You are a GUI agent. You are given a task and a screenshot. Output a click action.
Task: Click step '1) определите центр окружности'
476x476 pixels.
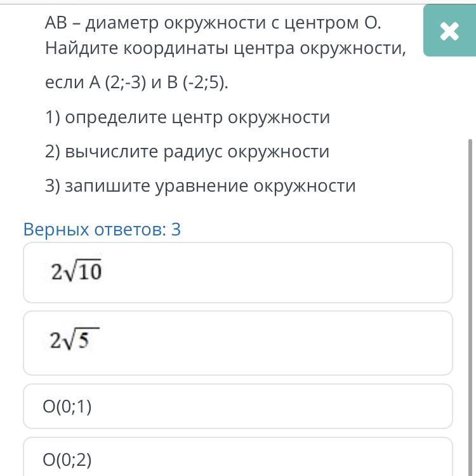(187, 117)
